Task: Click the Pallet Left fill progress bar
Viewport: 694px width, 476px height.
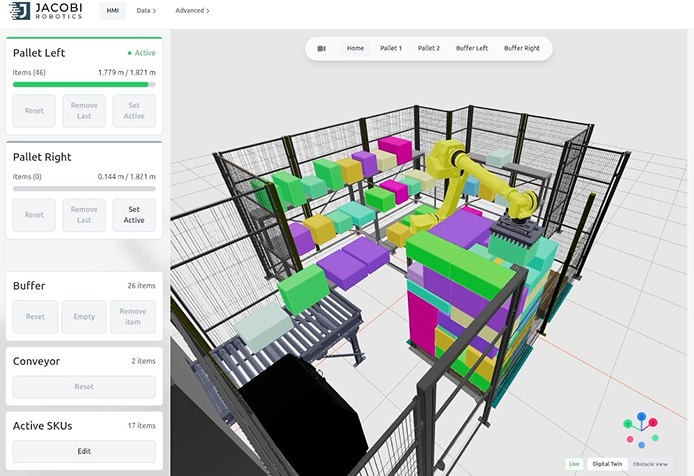Action: pyautogui.click(x=84, y=85)
